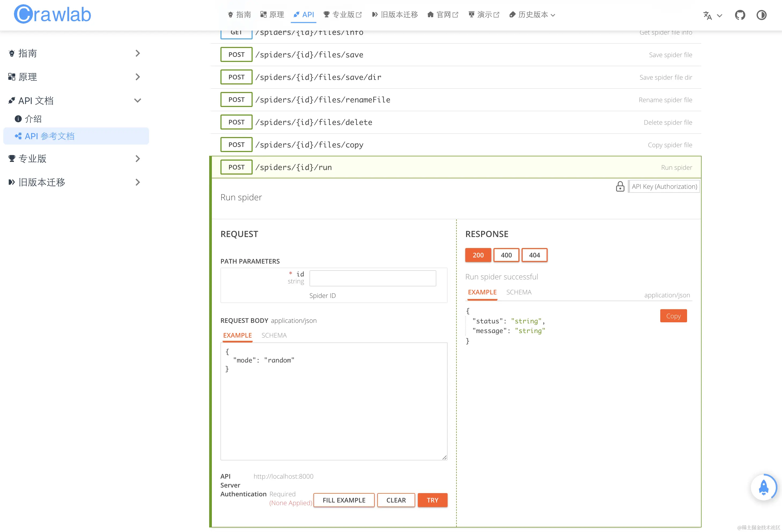Open response SCHEMA tab

(519, 292)
